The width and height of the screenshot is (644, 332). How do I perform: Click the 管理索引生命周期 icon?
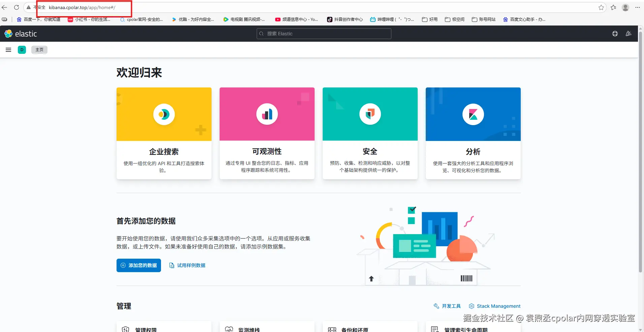click(x=435, y=329)
